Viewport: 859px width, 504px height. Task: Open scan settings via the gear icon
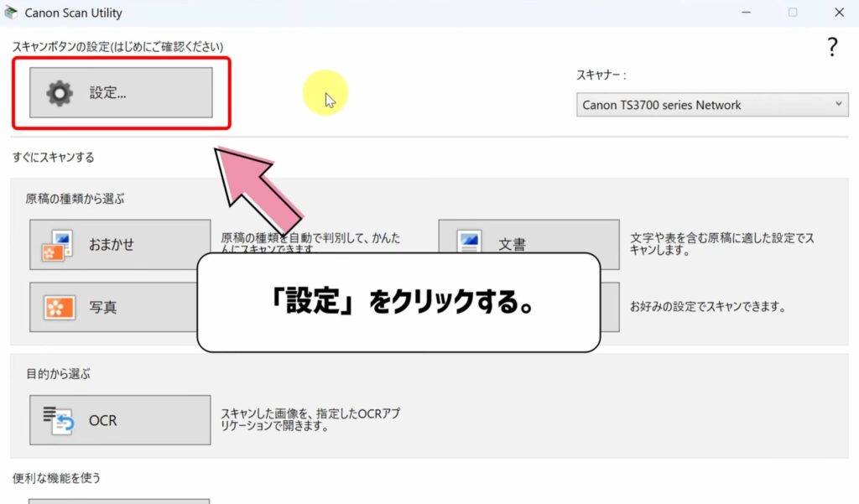[x=59, y=92]
